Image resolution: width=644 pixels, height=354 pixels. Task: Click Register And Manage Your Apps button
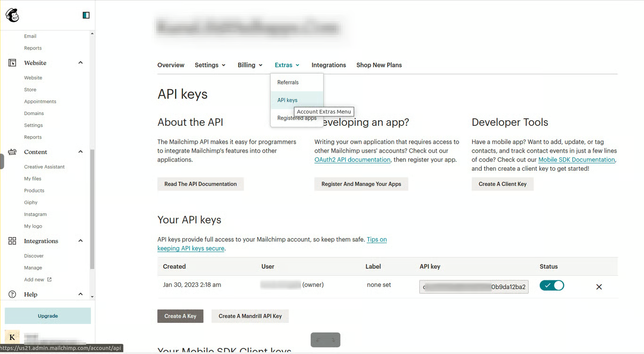[361, 184]
